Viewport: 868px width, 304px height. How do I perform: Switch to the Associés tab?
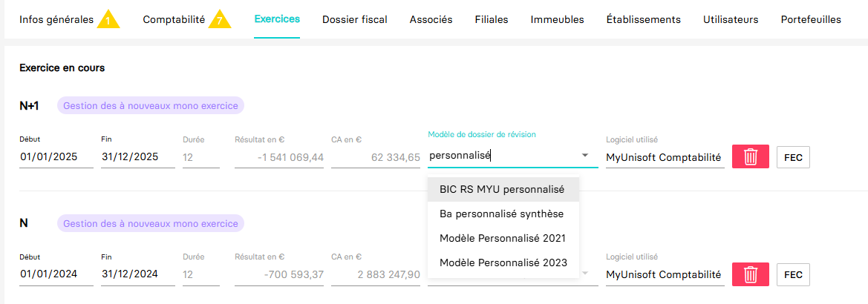(x=431, y=19)
